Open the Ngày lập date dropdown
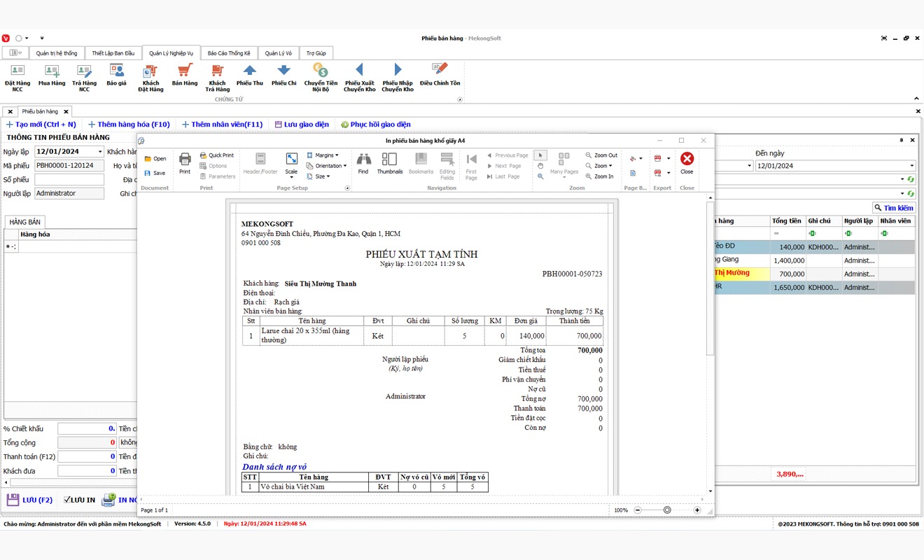 pos(100,152)
